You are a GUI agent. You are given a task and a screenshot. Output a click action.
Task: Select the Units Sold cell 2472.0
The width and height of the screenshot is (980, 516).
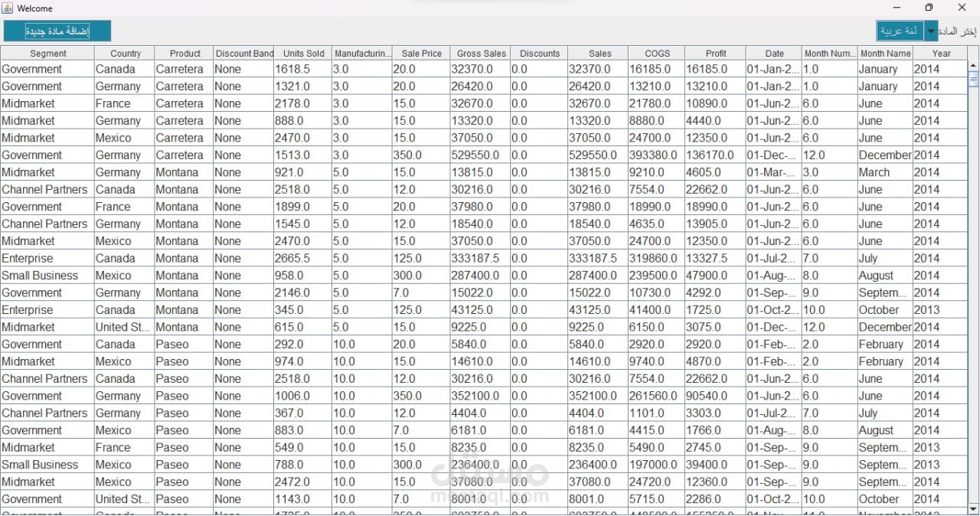point(303,482)
